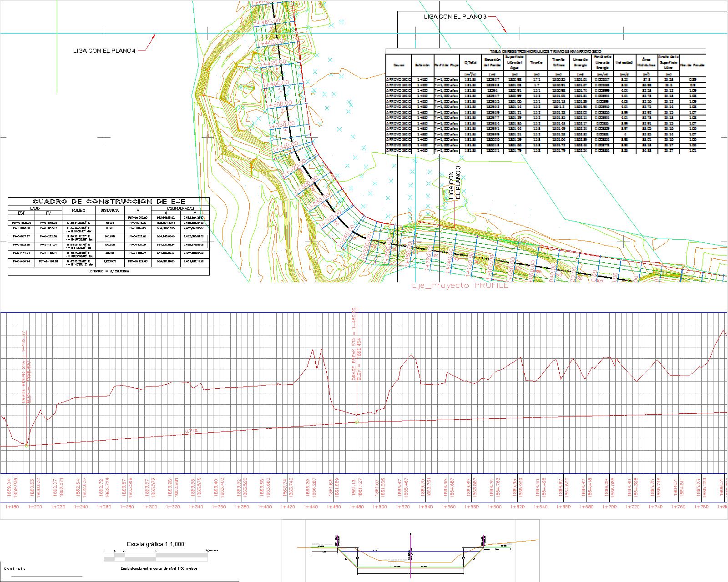
Task: Click the 'LIGA CON EL PLANO 3' top label
Action: [x=455, y=16]
